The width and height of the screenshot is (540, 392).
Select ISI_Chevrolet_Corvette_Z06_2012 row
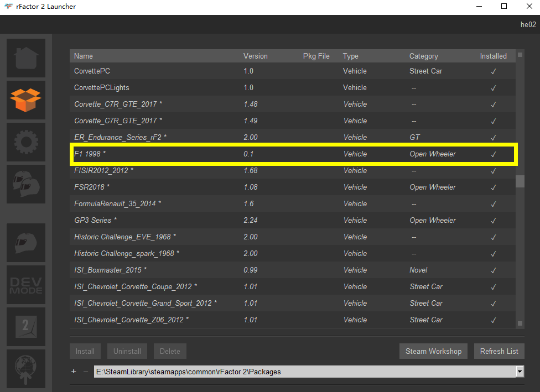[292, 320]
